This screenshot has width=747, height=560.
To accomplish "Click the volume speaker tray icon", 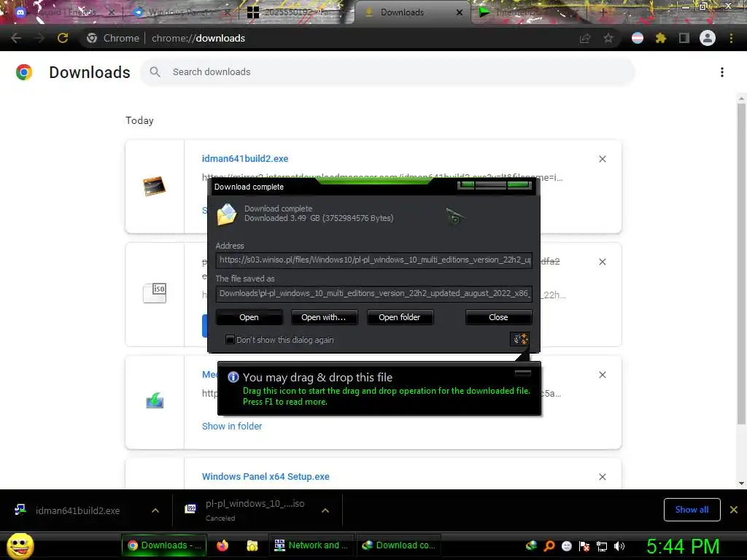I will [619, 545].
